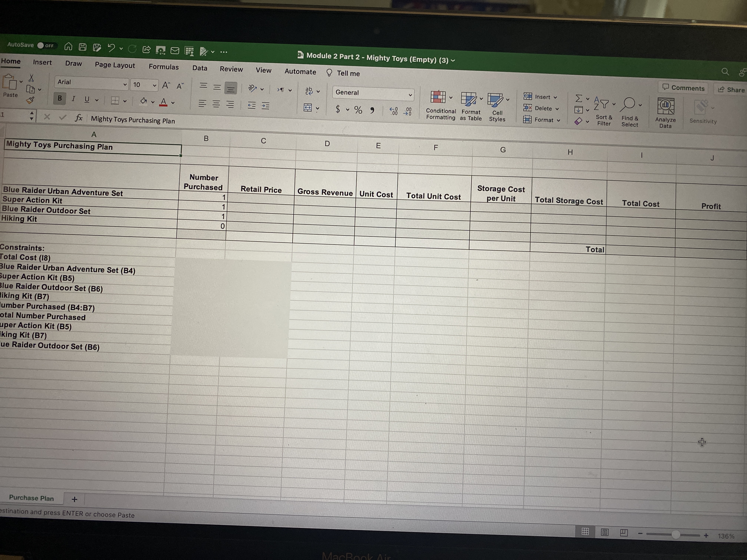Screen dimensions: 747x560
Task: Click the Comments button
Action: (683, 88)
